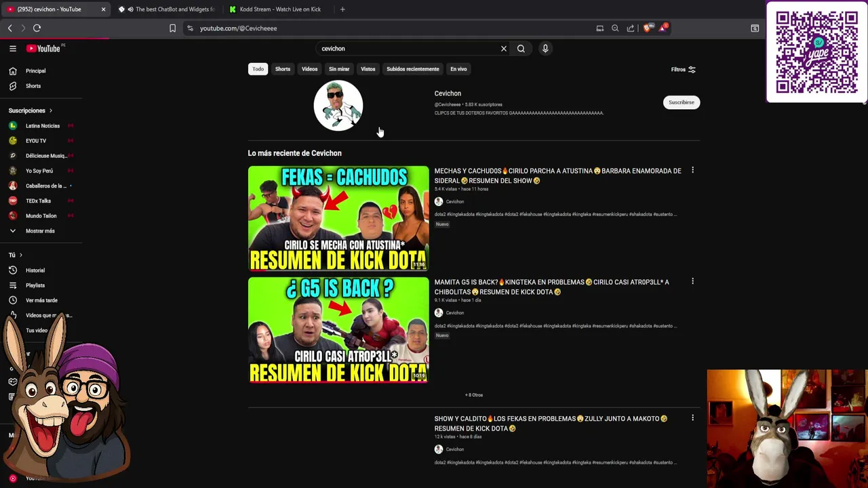The height and width of the screenshot is (488, 868).
Task: Open more options for MAMITA G5 IS BACK video
Action: (x=692, y=282)
